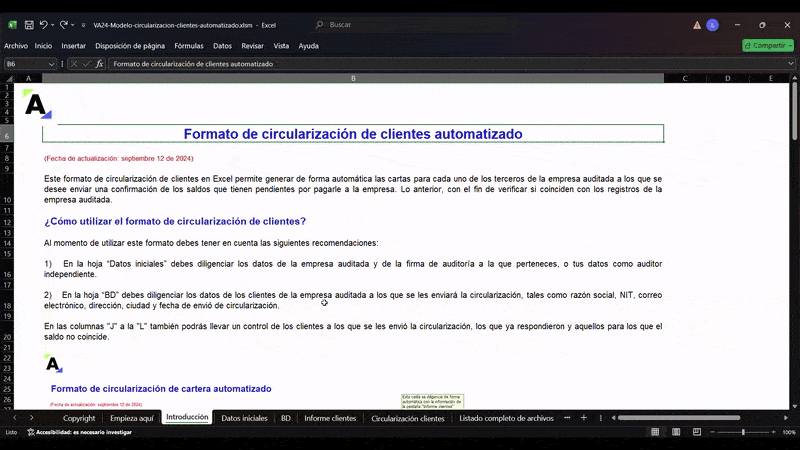Image resolution: width=800 pixels, height=450 pixels.
Task: Open the Insertar ribbon tab
Action: [x=73, y=45]
